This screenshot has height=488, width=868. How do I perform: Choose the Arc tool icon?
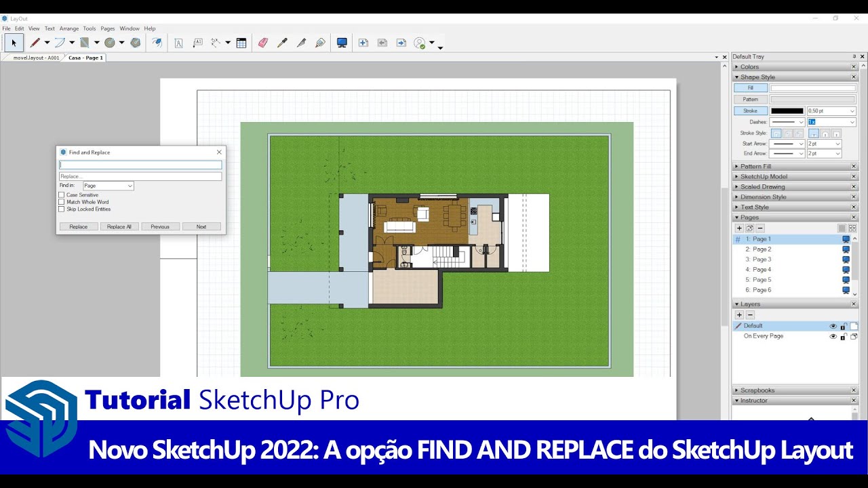click(x=60, y=43)
